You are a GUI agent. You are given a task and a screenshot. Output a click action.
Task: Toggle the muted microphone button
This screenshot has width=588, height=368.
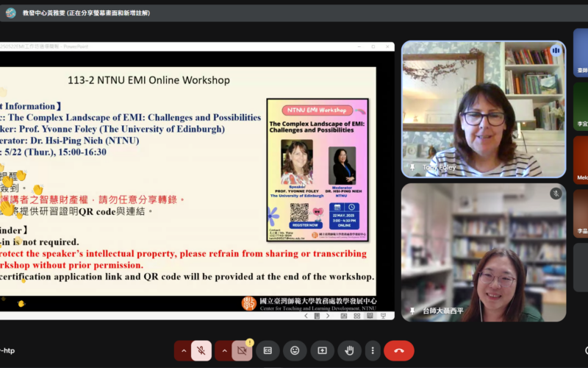(x=201, y=351)
